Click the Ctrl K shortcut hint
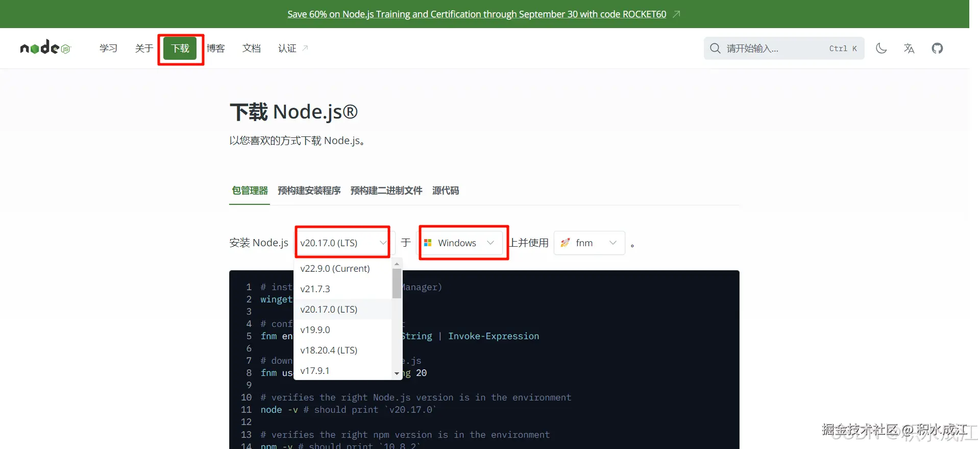This screenshot has width=980, height=449. (843, 48)
